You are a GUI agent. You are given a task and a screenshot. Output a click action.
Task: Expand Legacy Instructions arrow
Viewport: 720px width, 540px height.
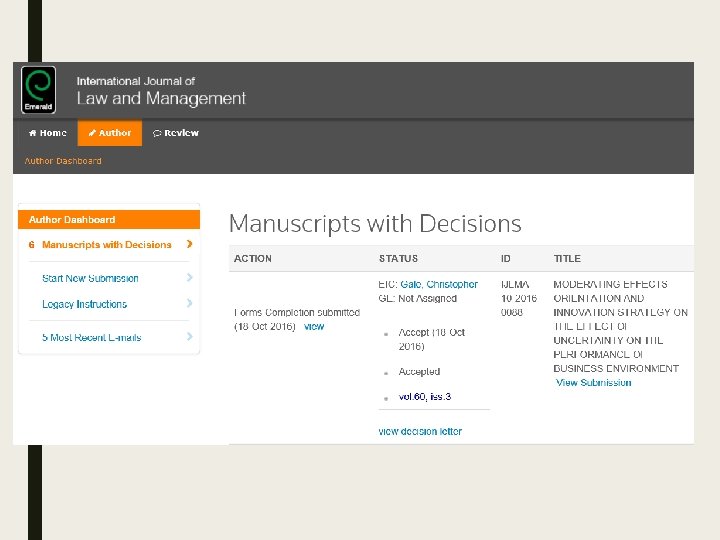click(x=189, y=304)
